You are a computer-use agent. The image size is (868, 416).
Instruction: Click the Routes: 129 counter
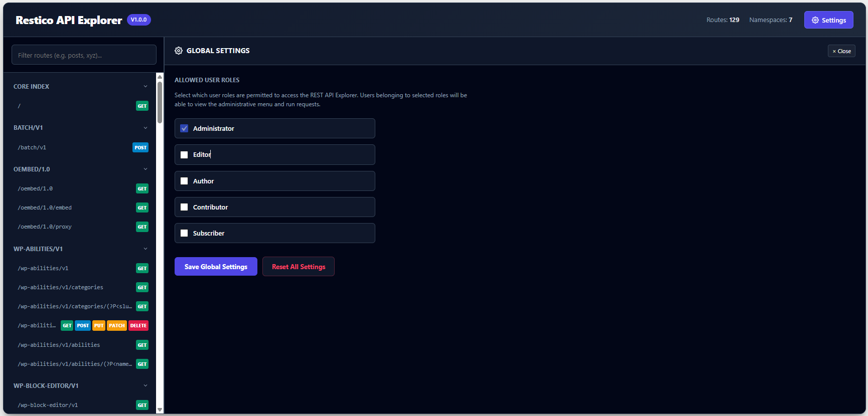coord(722,20)
